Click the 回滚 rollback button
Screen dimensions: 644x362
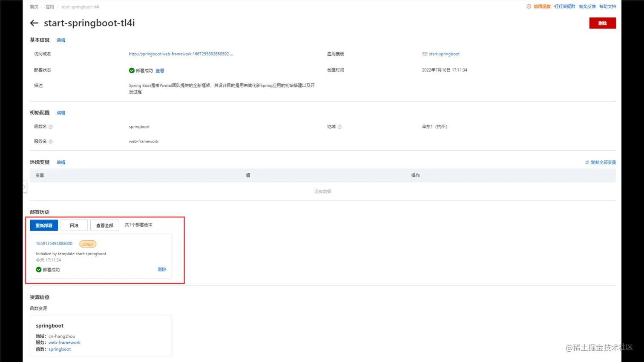click(x=74, y=225)
